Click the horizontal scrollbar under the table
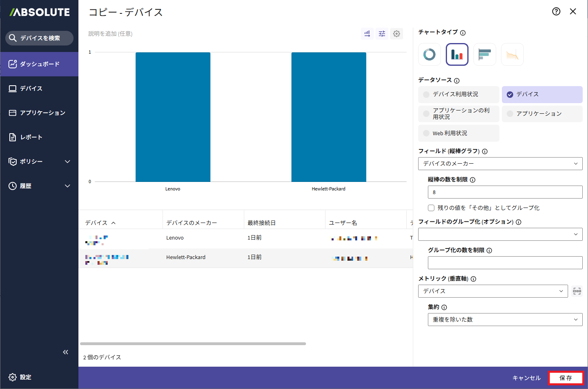588x389 pixels. [x=193, y=344]
